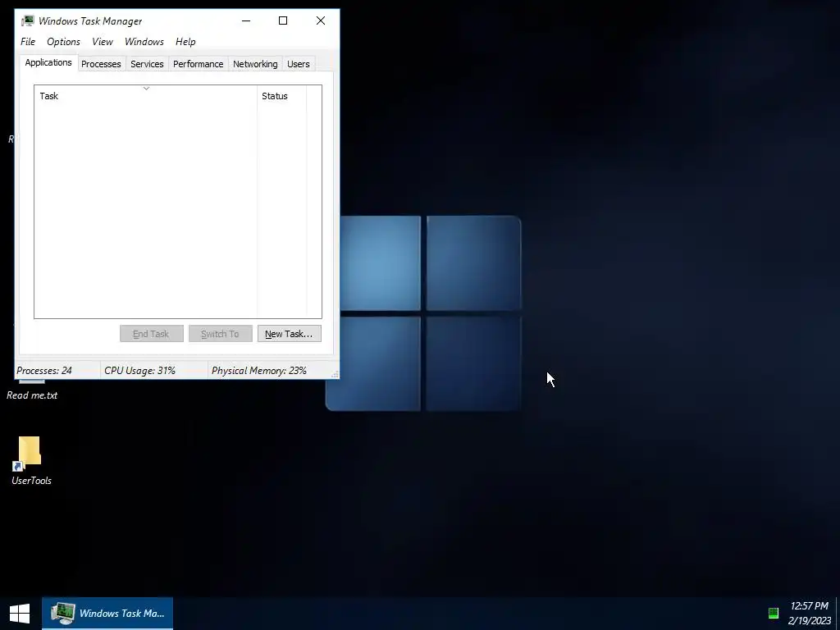Select the UserTools folder shortcut
Viewport: 840px width, 630px height.
[x=31, y=461]
